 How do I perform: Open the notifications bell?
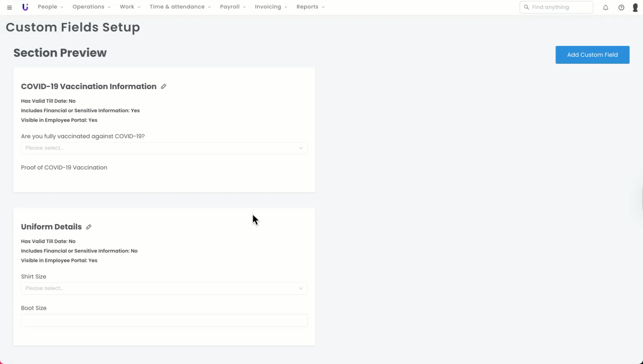606,7
